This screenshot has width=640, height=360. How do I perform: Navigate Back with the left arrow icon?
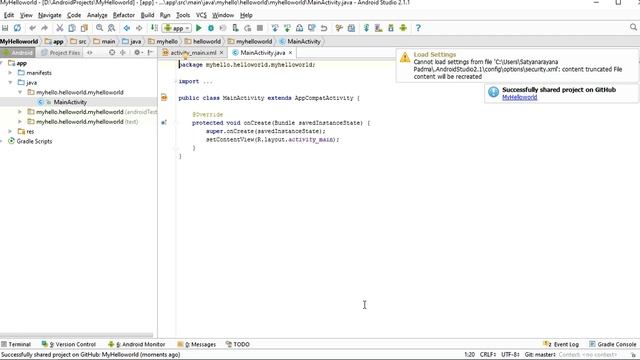click(x=127, y=28)
